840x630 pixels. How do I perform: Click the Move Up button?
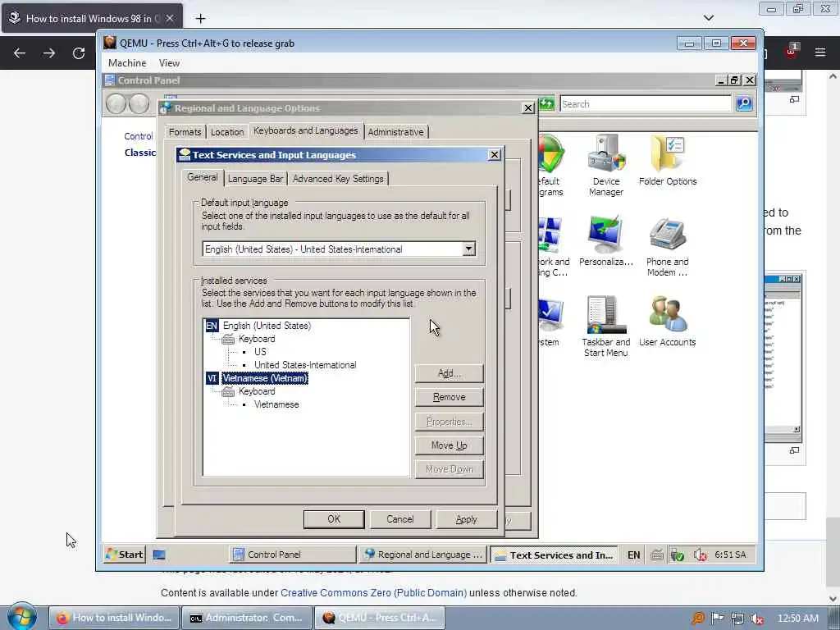pyautogui.click(x=449, y=445)
